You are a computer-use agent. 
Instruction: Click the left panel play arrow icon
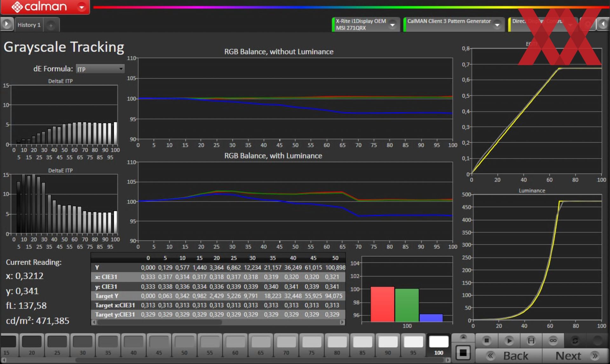pyautogui.click(x=7, y=24)
